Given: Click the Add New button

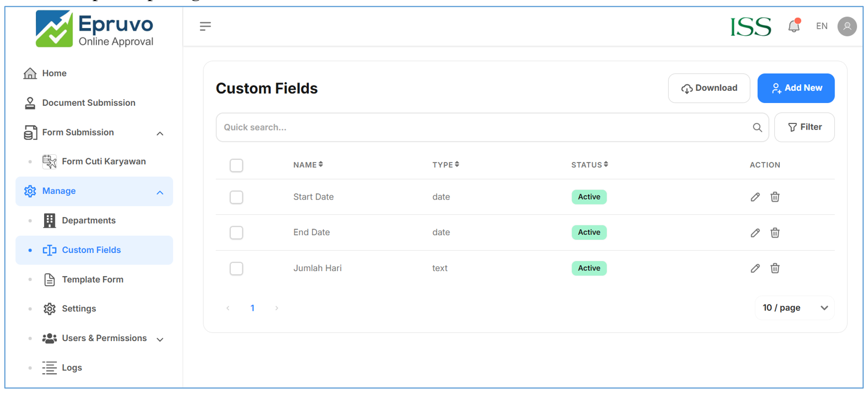Looking at the screenshot, I should 795,88.
